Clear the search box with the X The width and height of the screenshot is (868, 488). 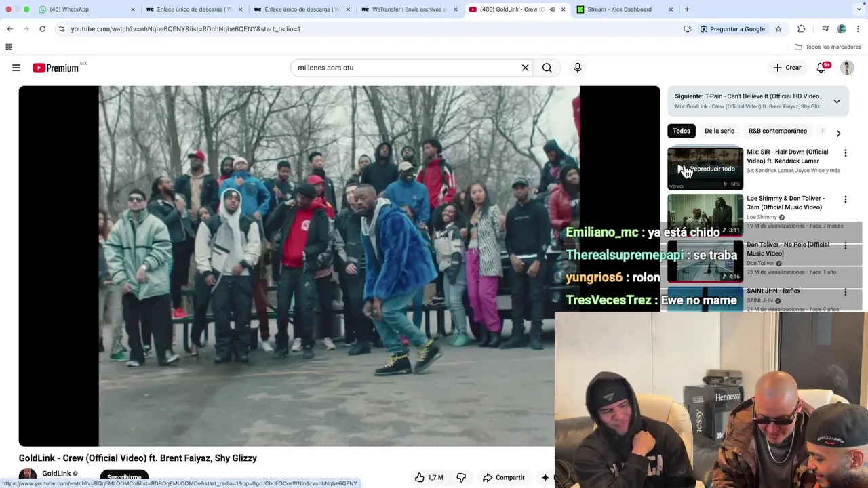click(525, 68)
